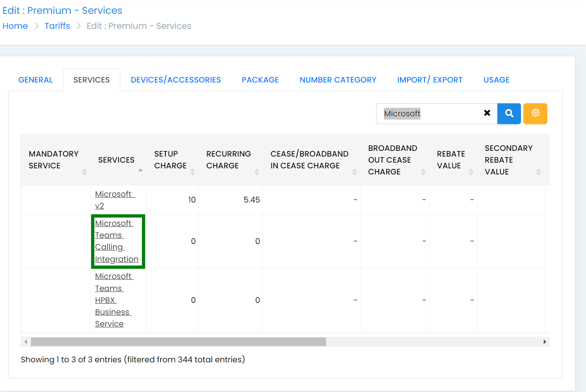
Task: Open the Number Category tab
Action: [x=338, y=80]
